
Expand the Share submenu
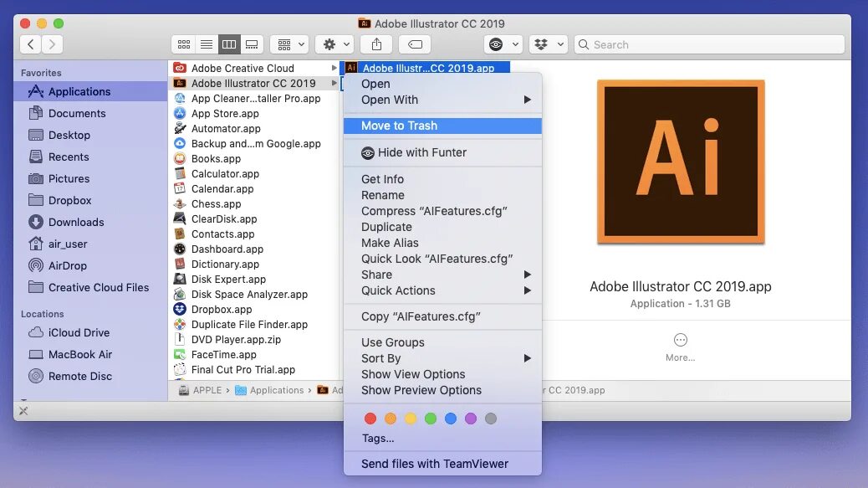[442, 275]
